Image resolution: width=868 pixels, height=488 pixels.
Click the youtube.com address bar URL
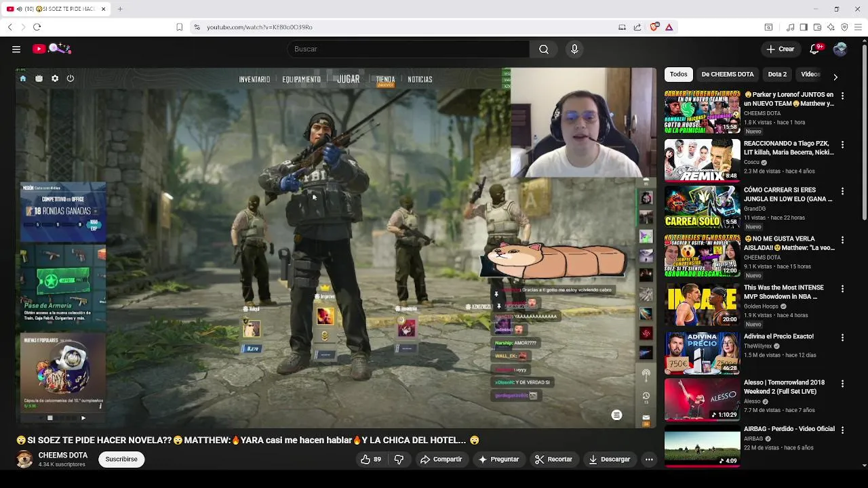click(259, 27)
